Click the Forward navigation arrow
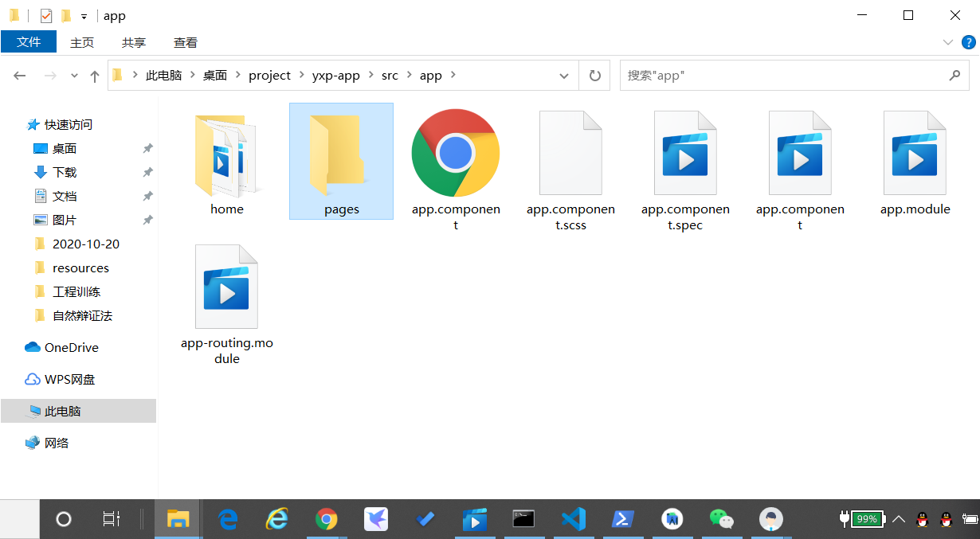The height and width of the screenshot is (539, 980). (x=49, y=76)
